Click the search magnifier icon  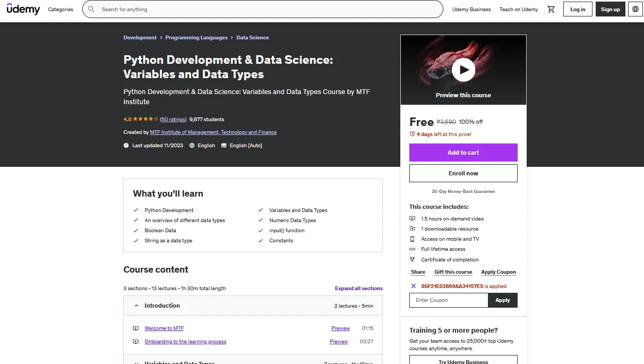pyautogui.click(x=92, y=9)
